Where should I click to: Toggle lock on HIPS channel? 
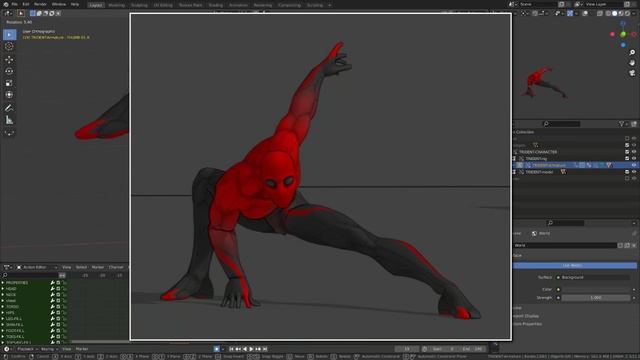[x=64, y=313]
